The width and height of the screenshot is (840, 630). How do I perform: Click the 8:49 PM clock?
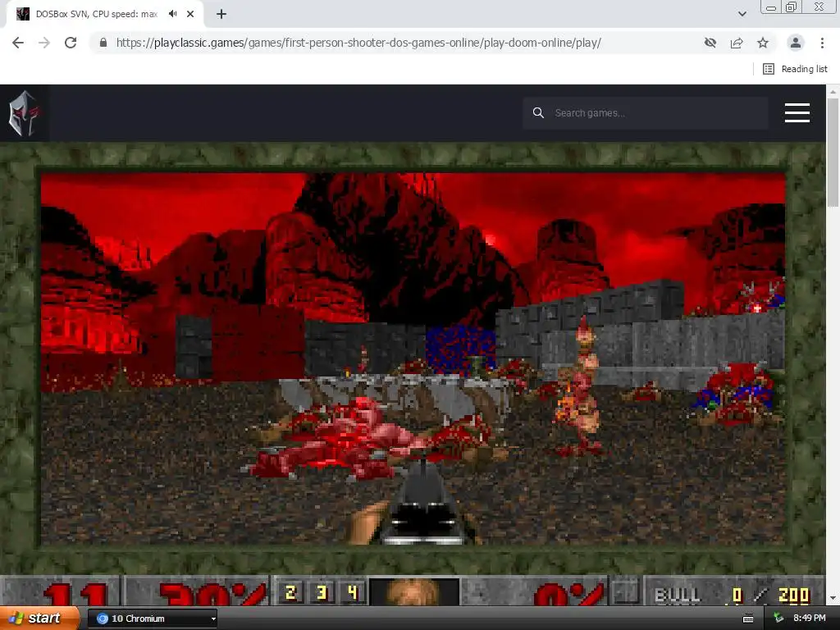[810, 619]
